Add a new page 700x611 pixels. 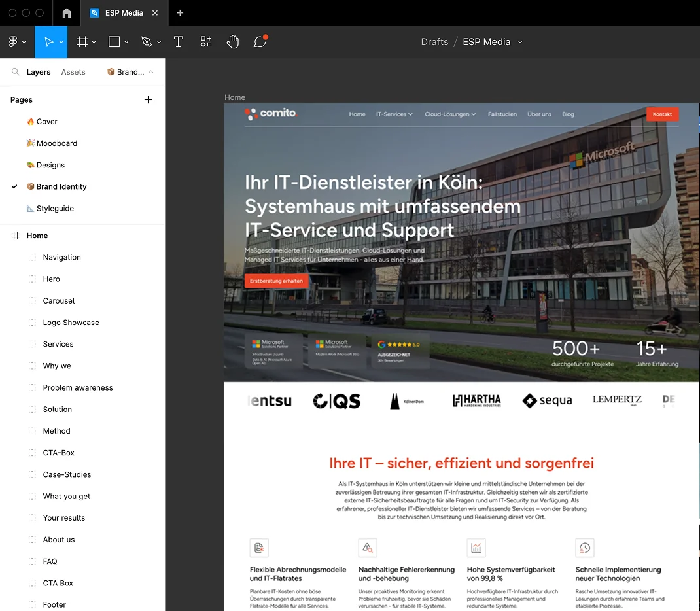[148, 100]
